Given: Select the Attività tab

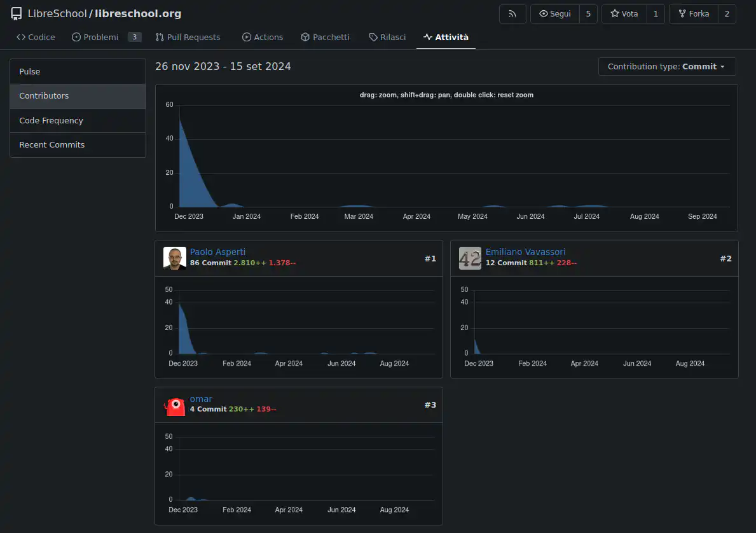Looking at the screenshot, I should click(x=446, y=37).
